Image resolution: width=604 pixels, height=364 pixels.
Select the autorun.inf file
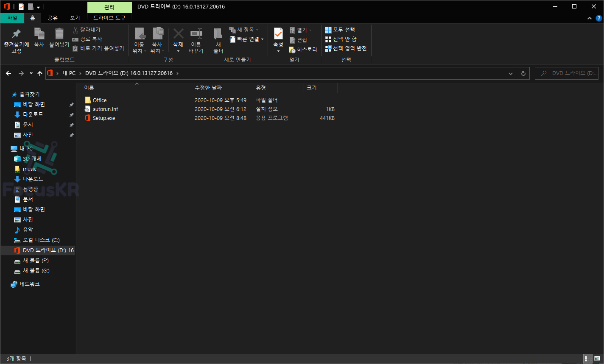101,109
